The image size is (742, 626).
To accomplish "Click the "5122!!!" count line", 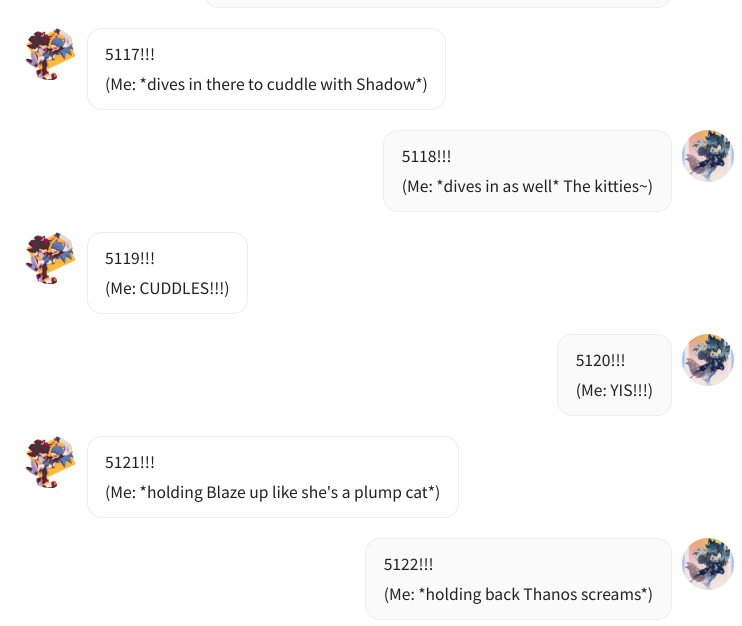I will [x=408, y=564].
